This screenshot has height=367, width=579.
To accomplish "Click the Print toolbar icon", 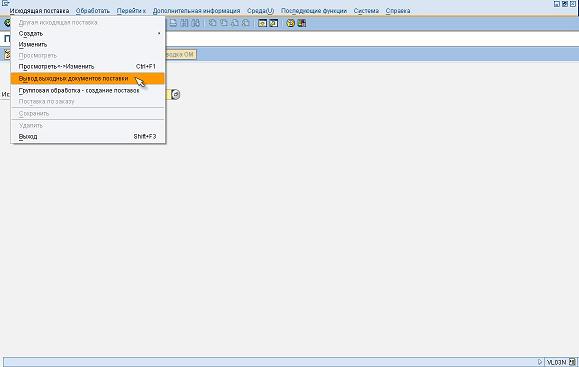I will [x=173, y=23].
